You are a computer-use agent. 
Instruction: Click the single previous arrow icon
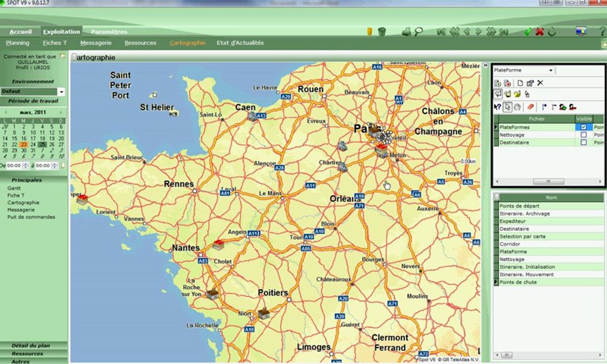tap(466, 31)
